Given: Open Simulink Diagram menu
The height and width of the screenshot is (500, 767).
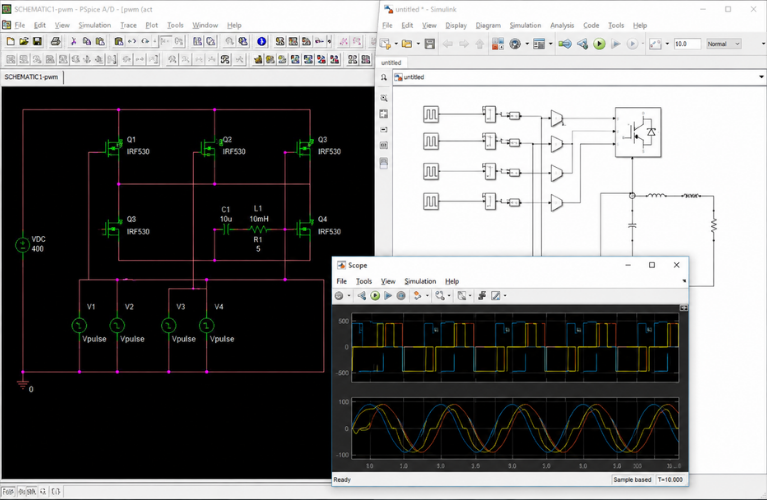Looking at the screenshot, I should [488, 25].
